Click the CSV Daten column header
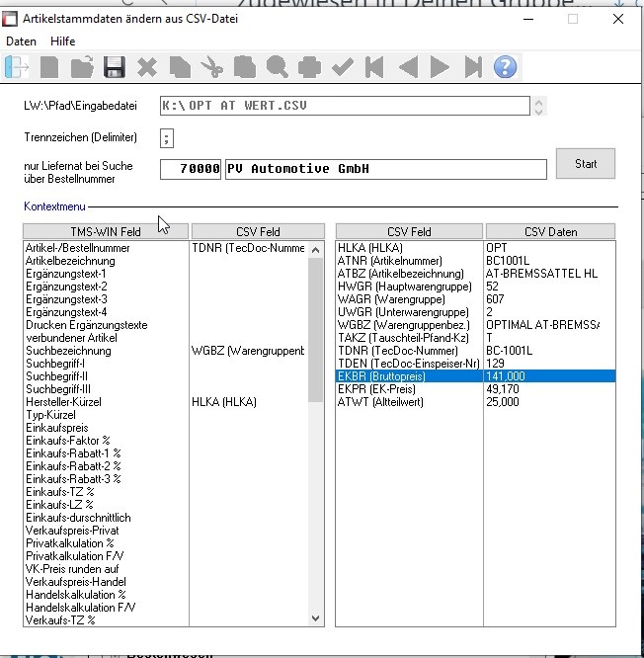This screenshot has width=644, height=658. pyautogui.click(x=550, y=231)
